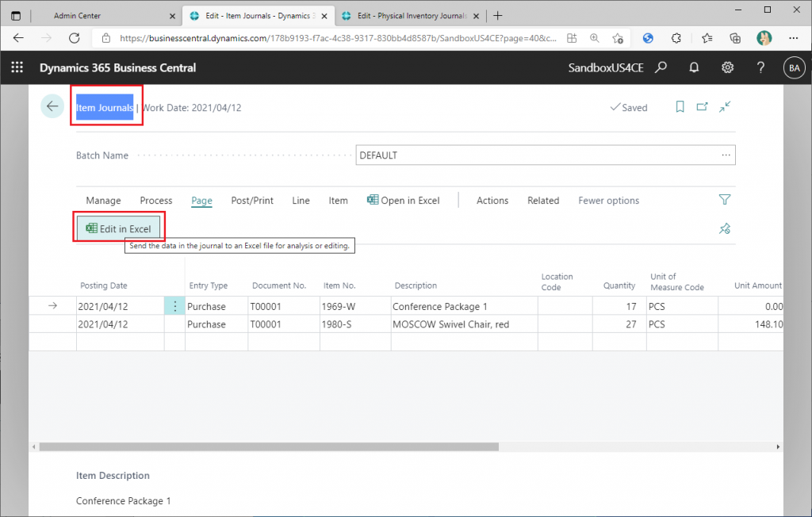Click Unit Amount 148.10 cell
812x517 pixels.
coord(750,324)
